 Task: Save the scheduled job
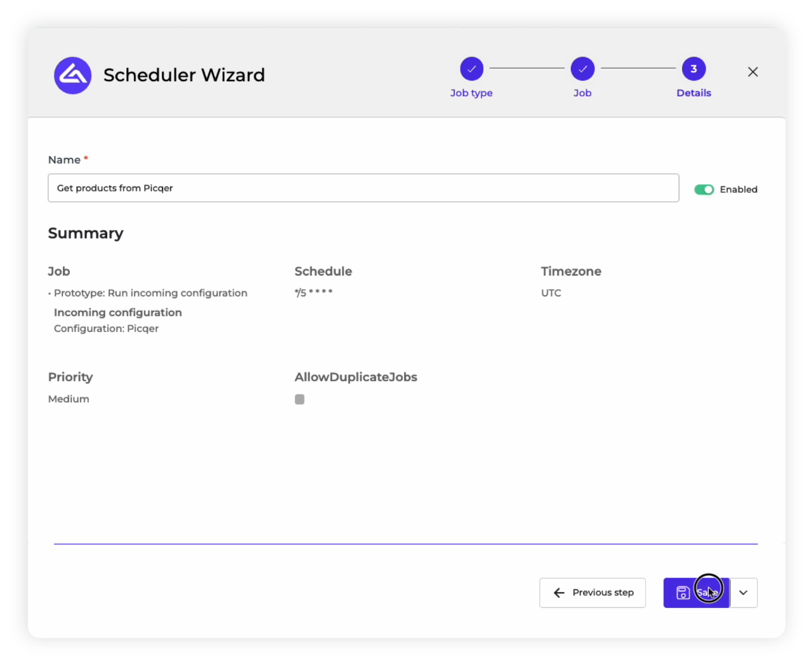[x=697, y=593]
